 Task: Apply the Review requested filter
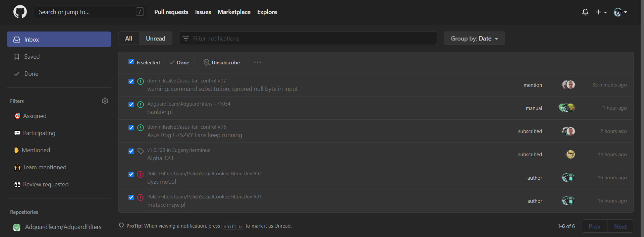point(41,184)
